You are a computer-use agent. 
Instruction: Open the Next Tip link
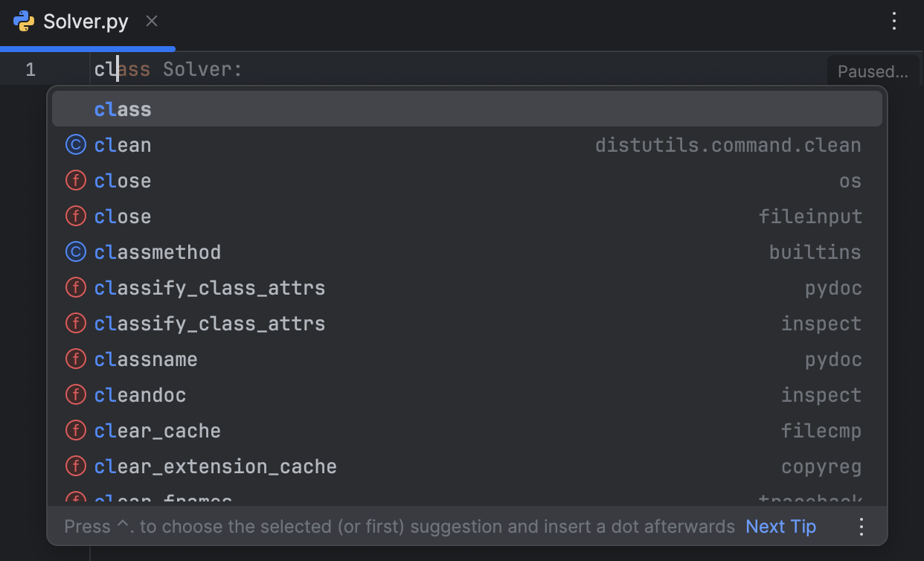click(780, 526)
